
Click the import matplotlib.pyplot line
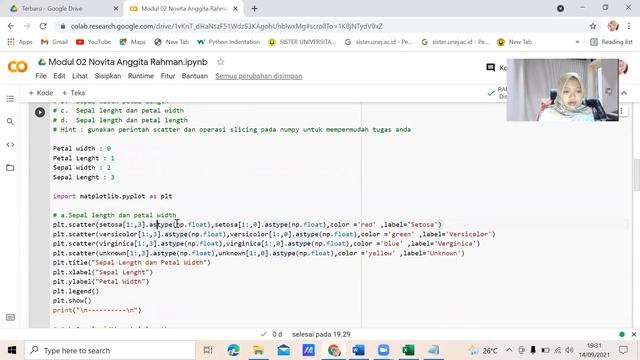pyautogui.click(x=112, y=196)
